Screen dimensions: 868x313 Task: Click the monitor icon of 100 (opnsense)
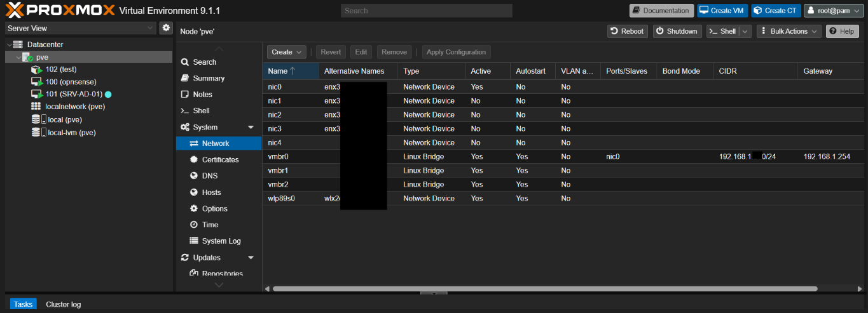tap(36, 82)
